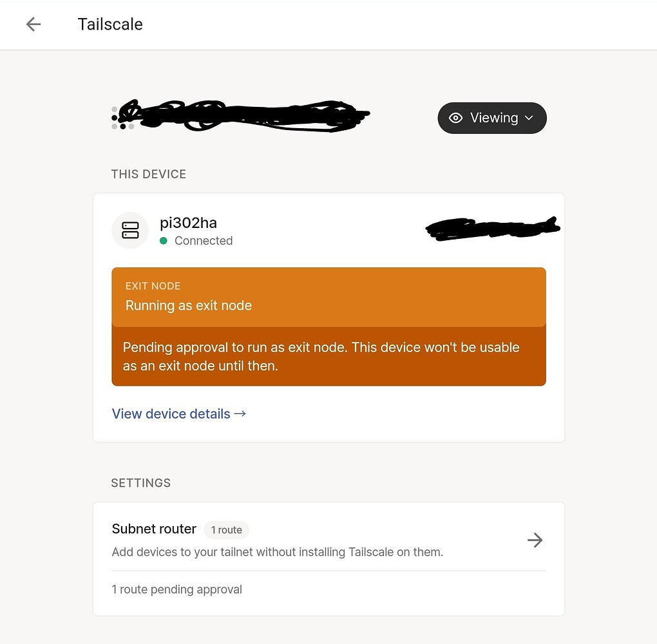Open the Viewing mode dropdown
Image resolution: width=657 pixels, height=644 pixels.
pos(492,118)
